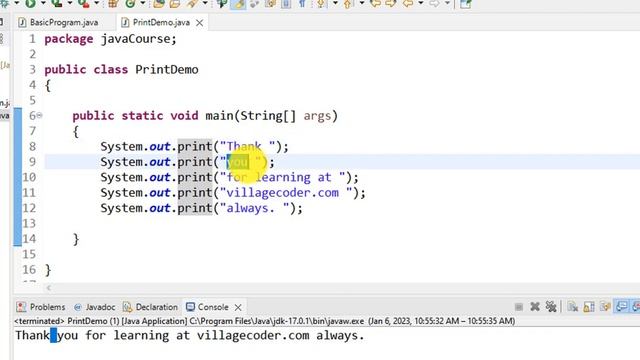Open the dropdown arrow beside New Java Class

click(x=143, y=3)
